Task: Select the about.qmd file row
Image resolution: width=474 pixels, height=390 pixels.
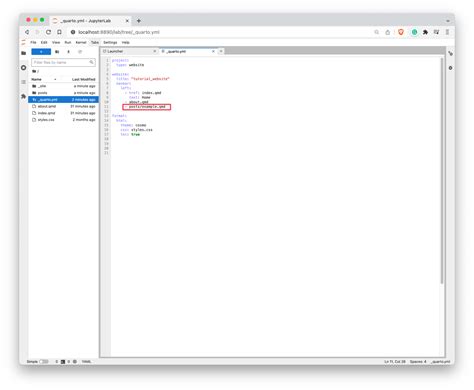Action: (x=63, y=106)
